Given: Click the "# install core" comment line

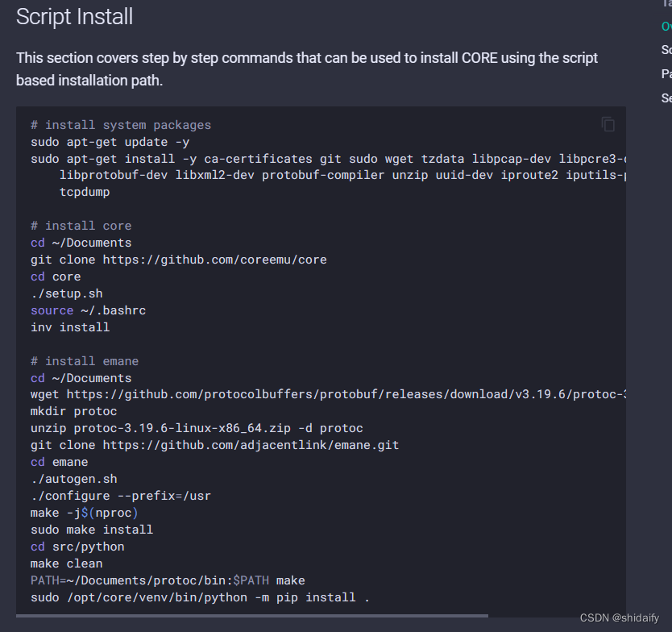Looking at the screenshot, I should (x=81, y=225).
